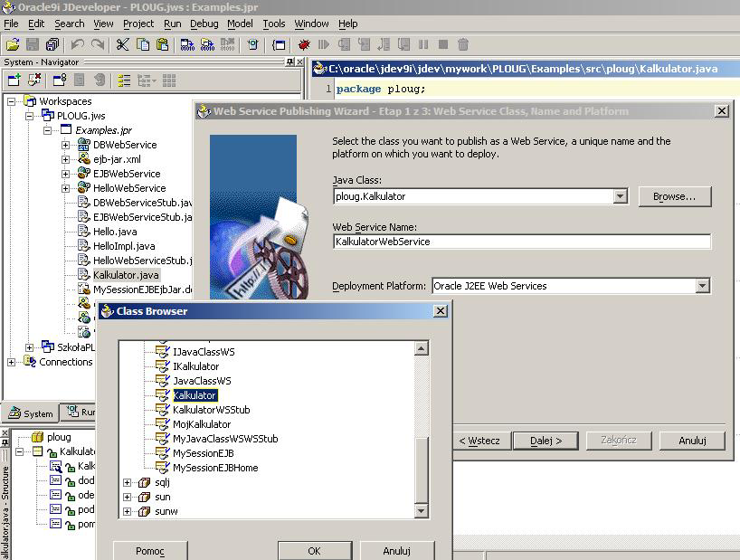Click the Save toolbar icon
This screenshot has height=560, width=740.
point(33,44)
